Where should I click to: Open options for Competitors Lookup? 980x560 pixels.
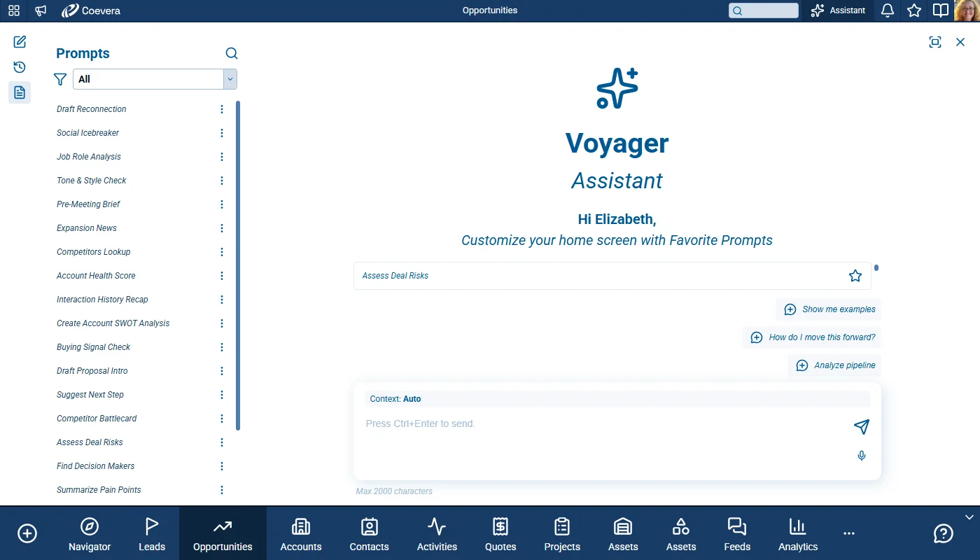(x=222, y=252)
